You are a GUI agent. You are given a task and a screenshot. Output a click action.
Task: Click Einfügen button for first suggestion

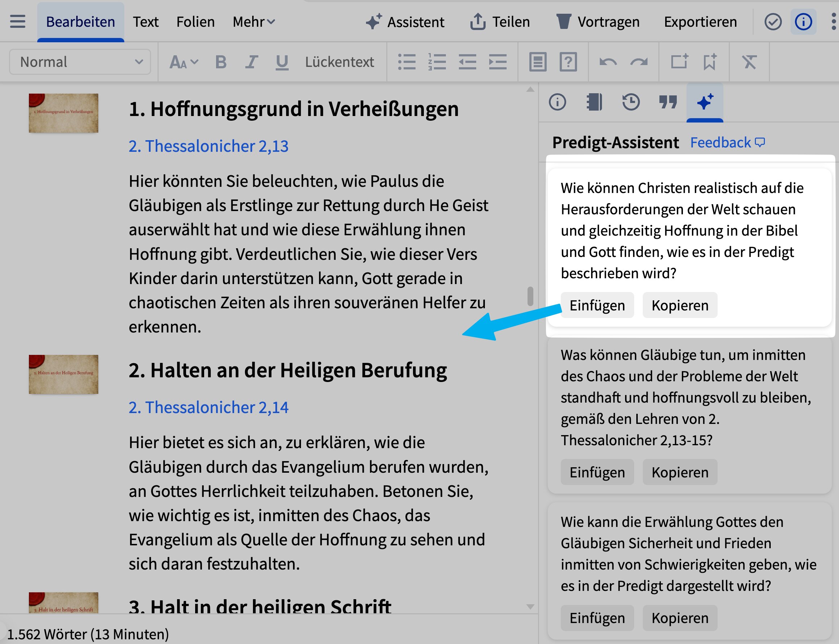click(596, 305)
